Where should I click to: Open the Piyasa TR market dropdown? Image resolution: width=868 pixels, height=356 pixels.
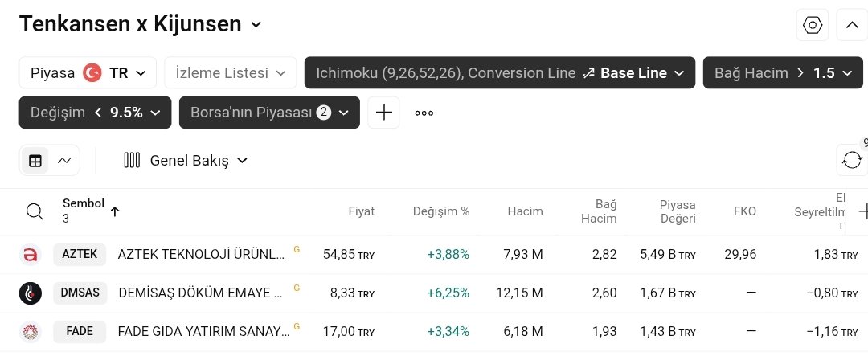point(88,72)
